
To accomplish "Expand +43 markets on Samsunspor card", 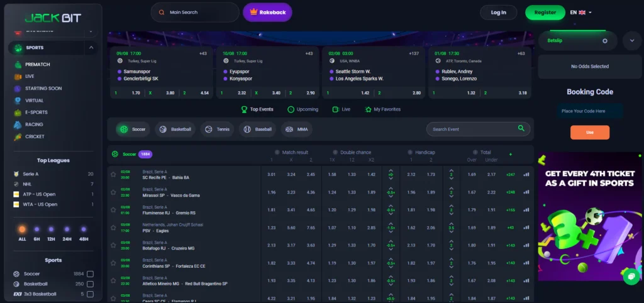I will (203, 53).
